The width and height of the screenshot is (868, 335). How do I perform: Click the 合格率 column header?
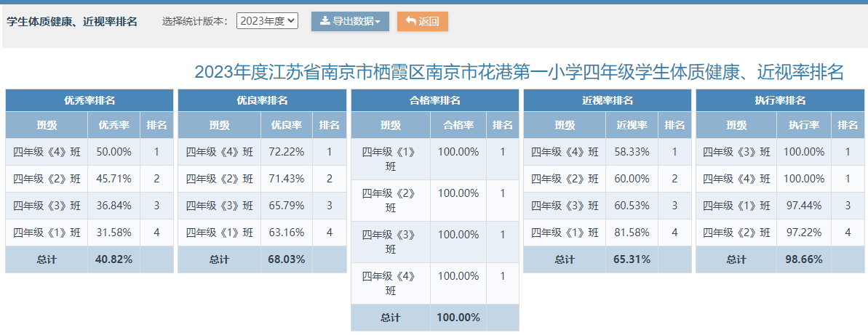458,125
